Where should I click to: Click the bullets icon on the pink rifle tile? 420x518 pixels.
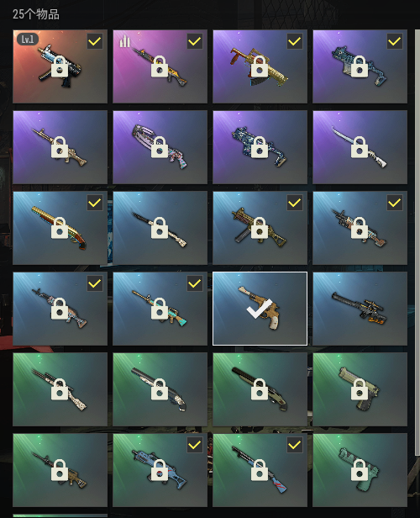pos(124,41)
